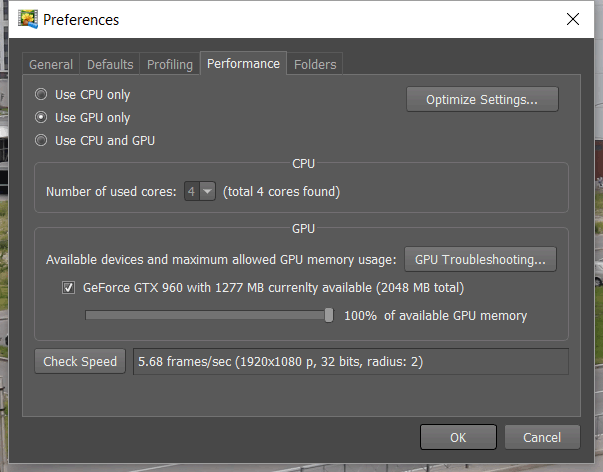Click the frames/sec speed result field

tap(350, 362)
